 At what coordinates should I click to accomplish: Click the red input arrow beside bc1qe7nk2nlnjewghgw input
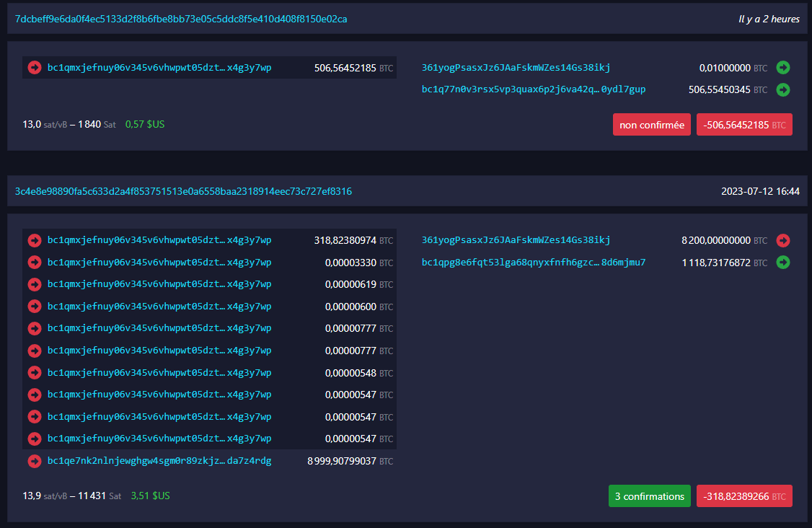[x=34, y=461]
